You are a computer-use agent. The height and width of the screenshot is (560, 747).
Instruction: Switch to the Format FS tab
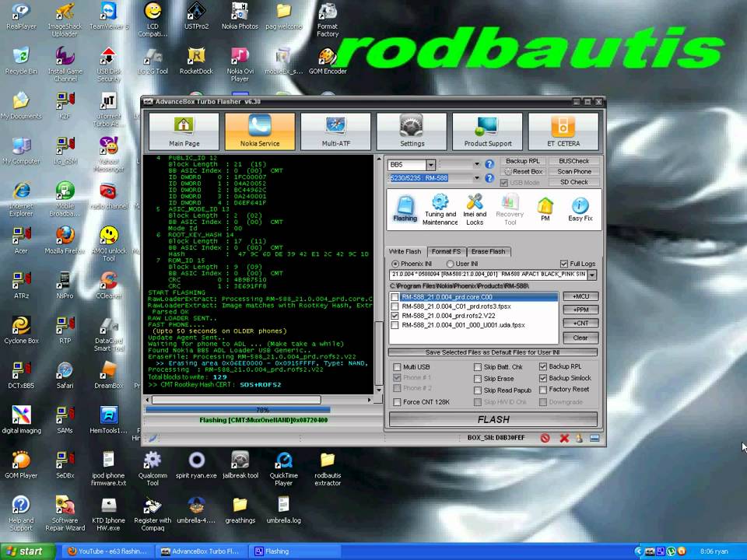tap(447, 251)
